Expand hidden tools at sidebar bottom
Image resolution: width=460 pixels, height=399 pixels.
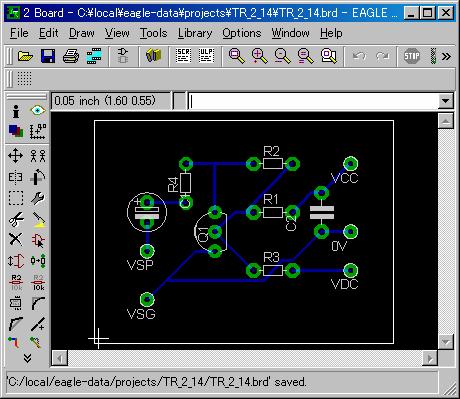pyautogui.click(x=27, y=358)
